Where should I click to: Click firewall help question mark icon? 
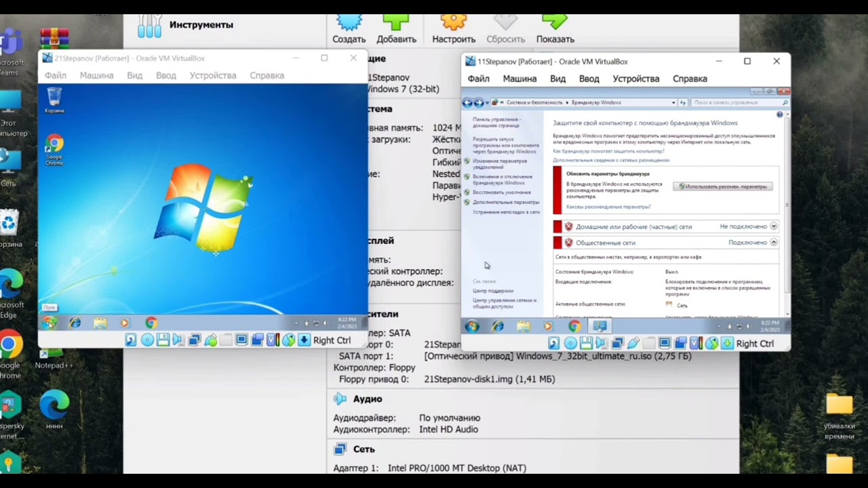(x=780, y=115)
